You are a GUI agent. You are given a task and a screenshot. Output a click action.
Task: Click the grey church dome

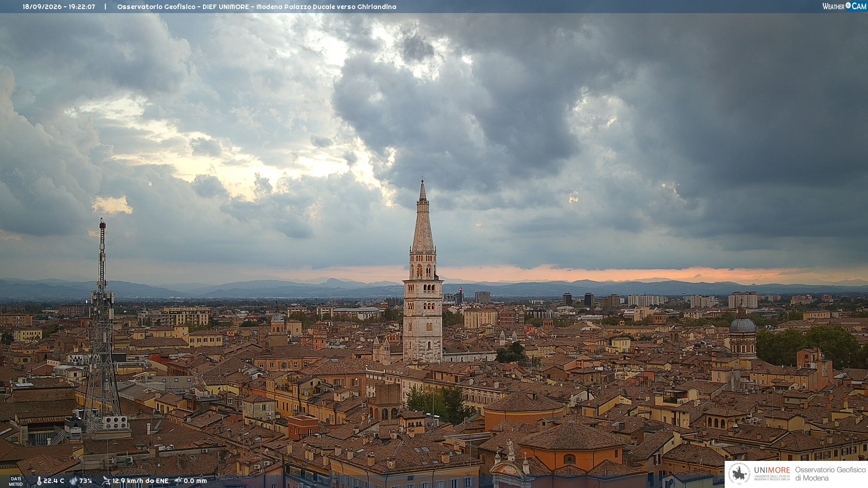742,324
